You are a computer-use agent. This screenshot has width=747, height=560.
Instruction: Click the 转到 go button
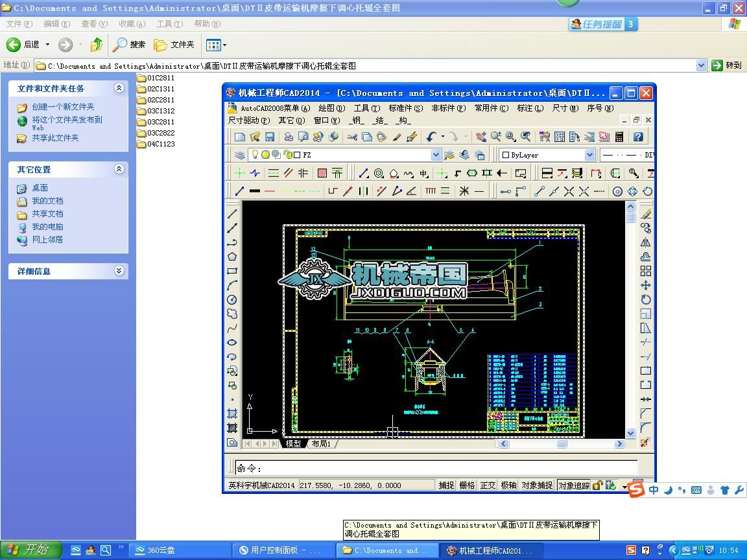pos(726,65)
